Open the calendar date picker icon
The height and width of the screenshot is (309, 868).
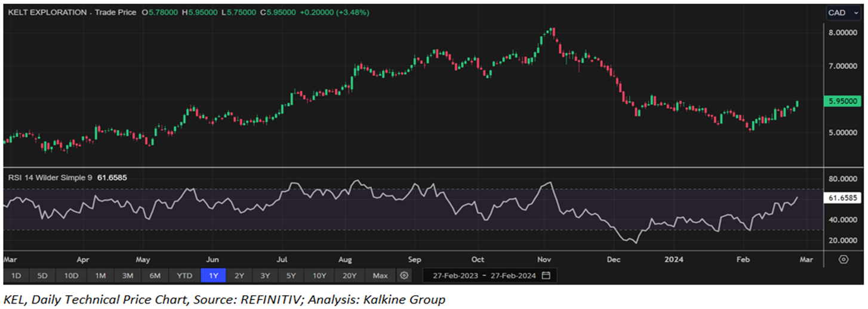click(546, 276)
